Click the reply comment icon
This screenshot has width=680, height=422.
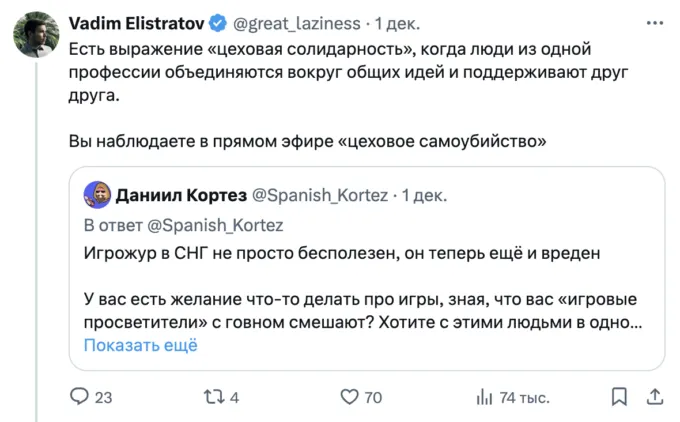pos(80,397)
